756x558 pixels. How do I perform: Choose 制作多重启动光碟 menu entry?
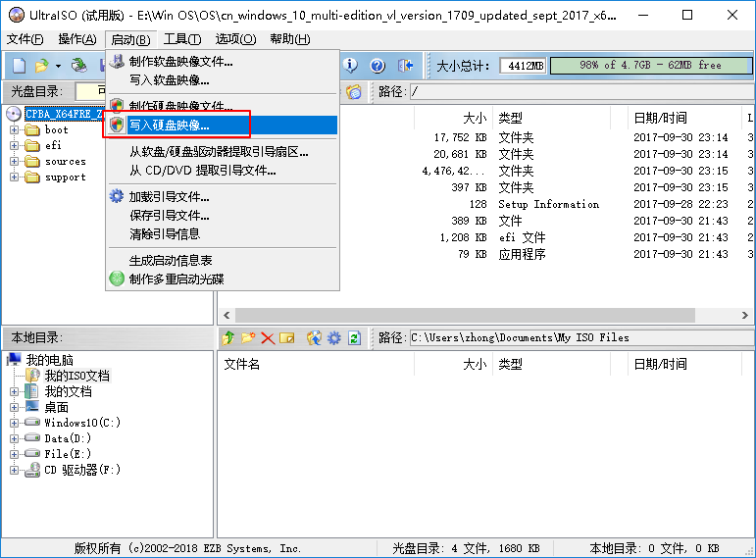click(223, 279)
